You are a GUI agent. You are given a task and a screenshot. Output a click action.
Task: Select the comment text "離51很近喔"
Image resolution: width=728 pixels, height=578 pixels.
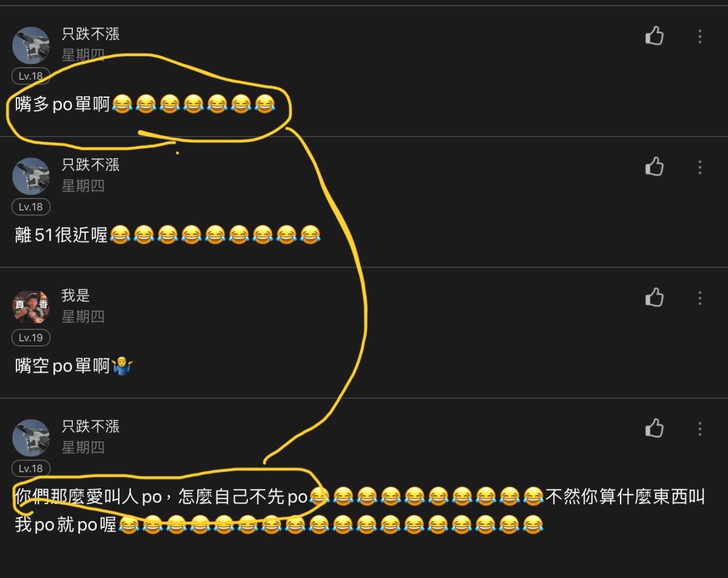point(61,235)
